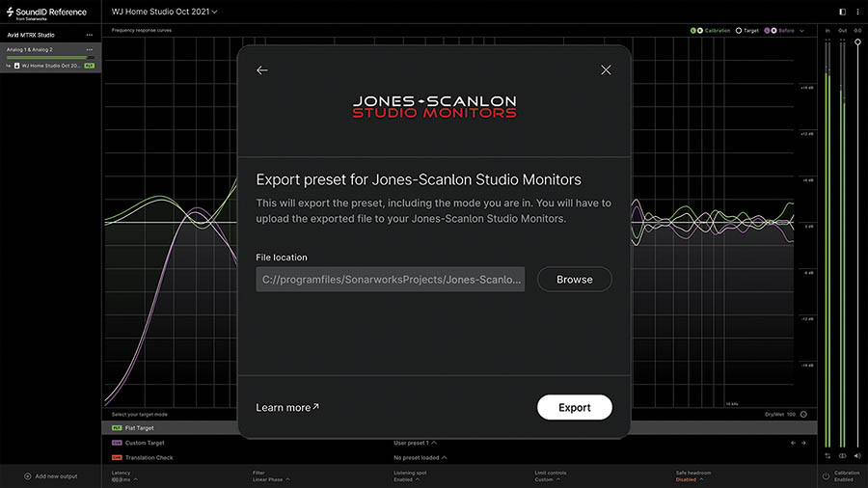
Task: Click the SoundID Reference logo
Action: (x=46, y=13)
